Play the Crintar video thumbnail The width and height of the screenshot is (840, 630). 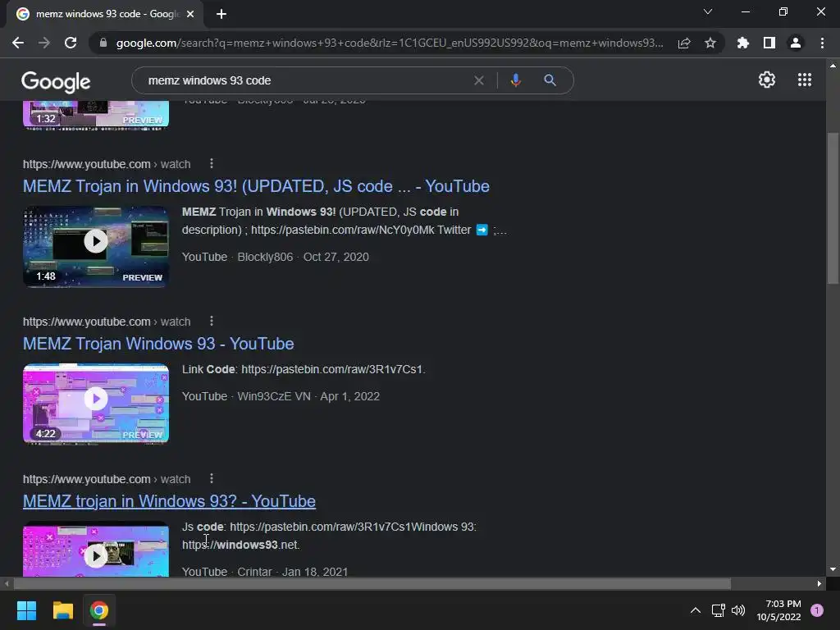click(x=96, y=549)
